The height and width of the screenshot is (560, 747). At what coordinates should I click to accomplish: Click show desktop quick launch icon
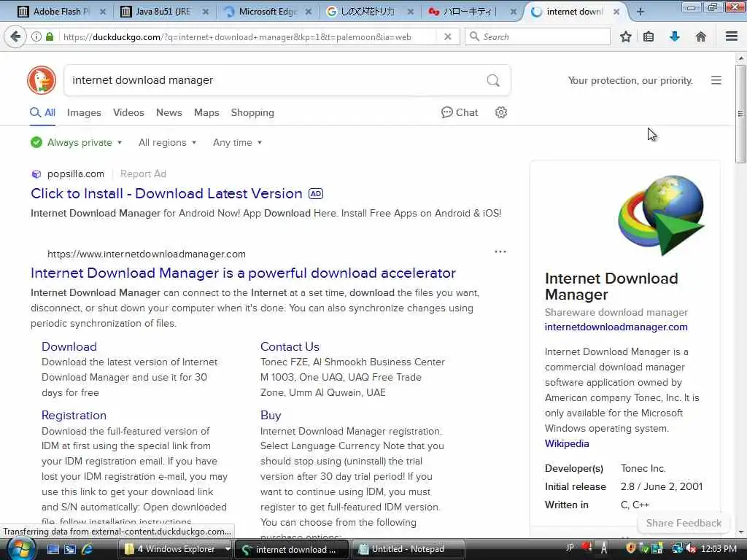[x=53, y=549]
